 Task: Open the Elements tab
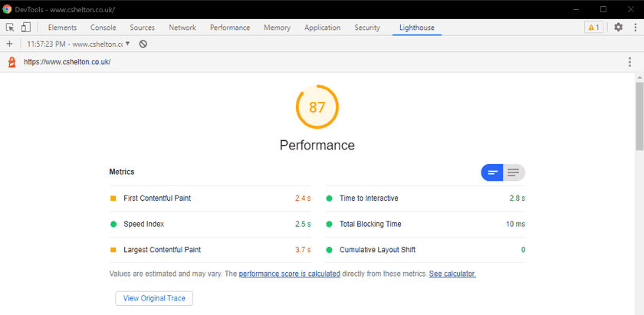pos(62,28)
